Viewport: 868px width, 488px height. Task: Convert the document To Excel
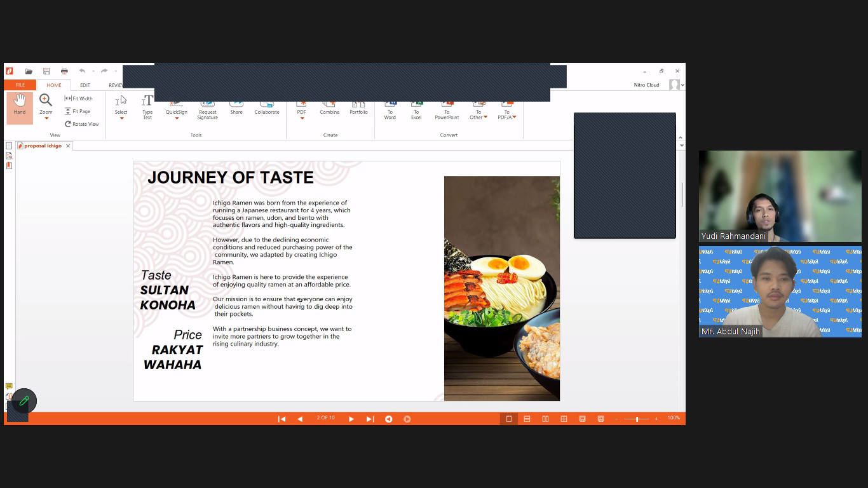click(416, 111)
